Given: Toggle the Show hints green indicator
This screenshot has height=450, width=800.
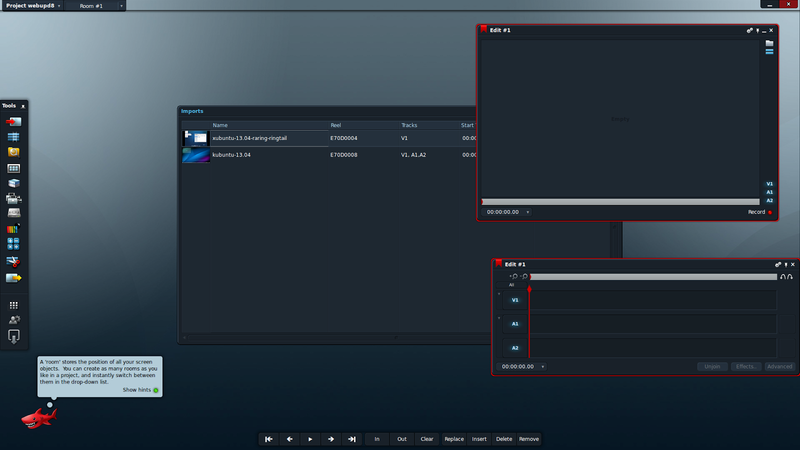Looking at the screenshot, I should point(156,390).
